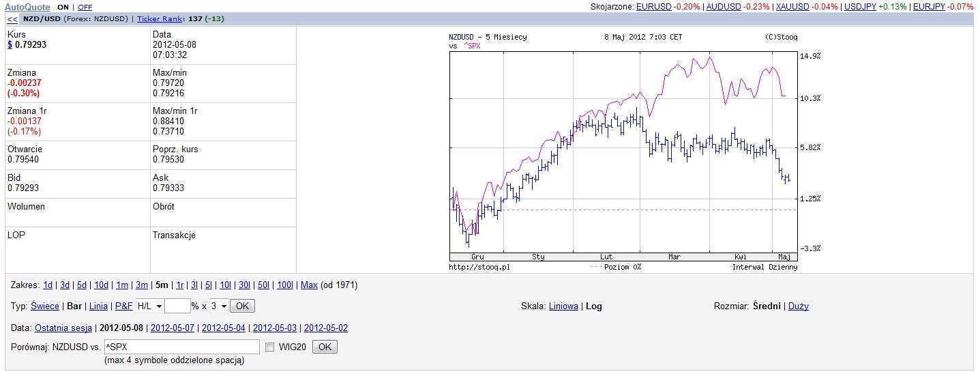Enable the WIG20 comparison checkbox
Screen dimensions: 980x372
click(269, 347)
